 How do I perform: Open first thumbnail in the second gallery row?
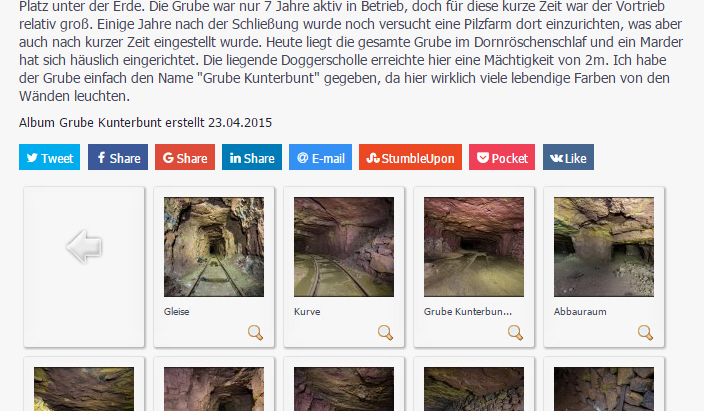(84, 389)
